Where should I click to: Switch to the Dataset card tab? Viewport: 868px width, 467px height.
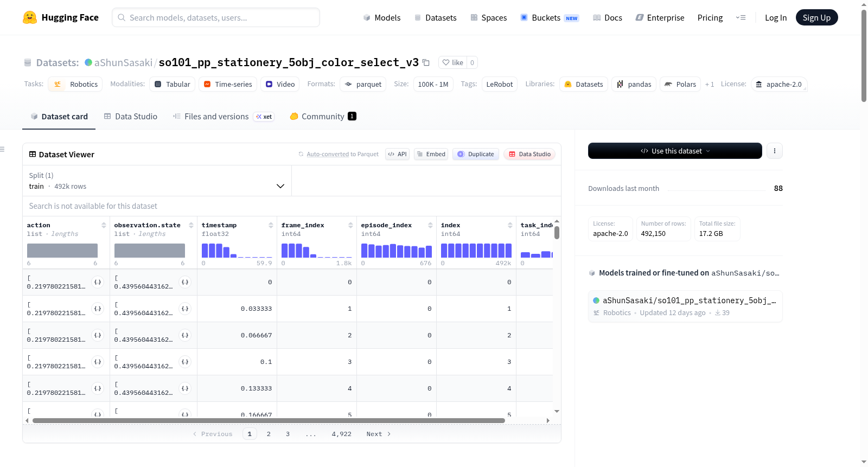[x=59, y=116]
